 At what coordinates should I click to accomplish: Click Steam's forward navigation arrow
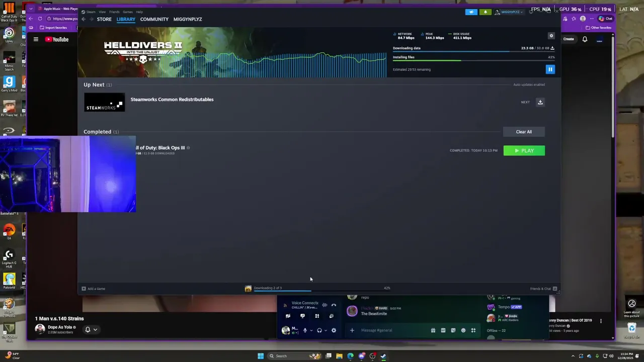91,19
